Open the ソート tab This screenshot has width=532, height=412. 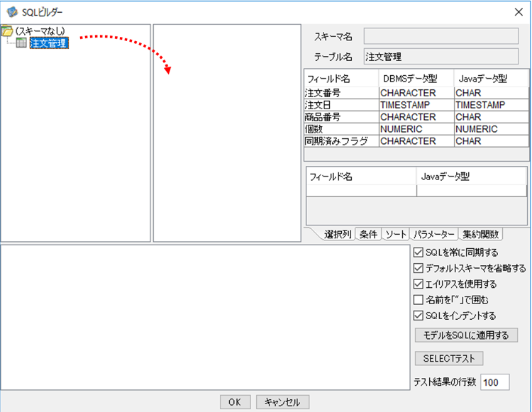click(x=396, y=234)
